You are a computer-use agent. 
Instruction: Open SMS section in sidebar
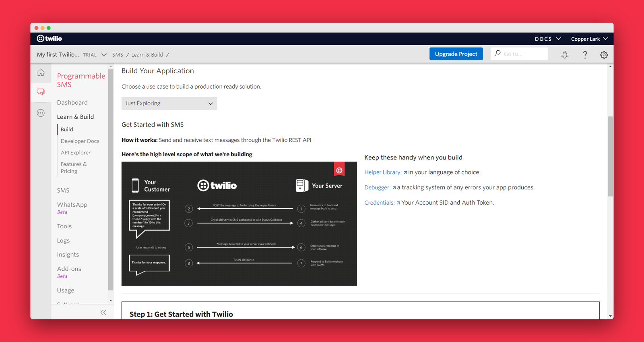(x=63, y=191)
